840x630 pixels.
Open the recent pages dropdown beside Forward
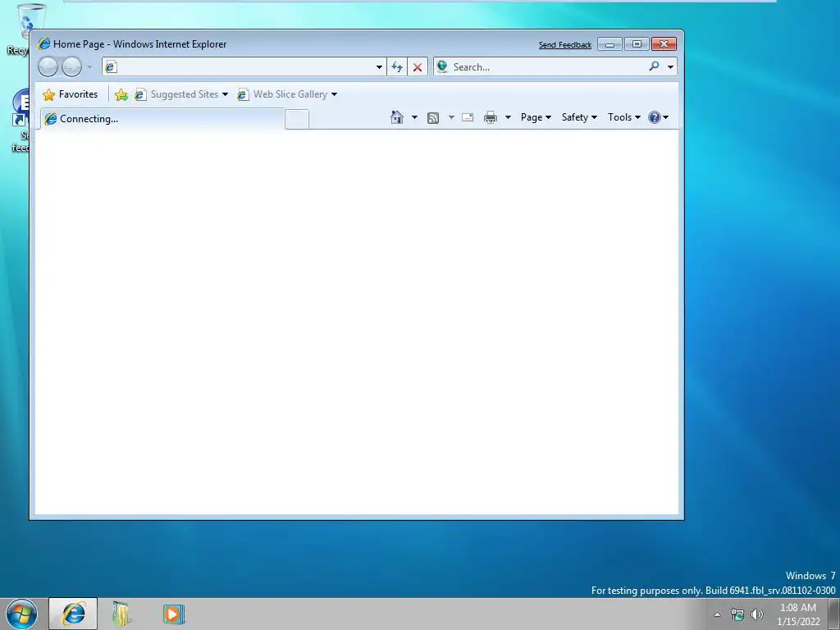coord(89,67)
